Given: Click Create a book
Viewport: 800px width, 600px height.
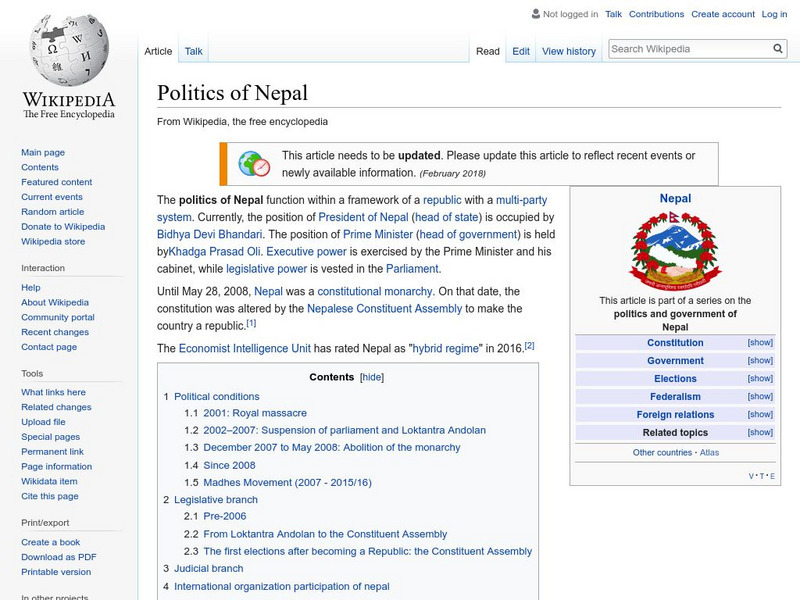Looking at the screenshot, I should tap(51, 542).
